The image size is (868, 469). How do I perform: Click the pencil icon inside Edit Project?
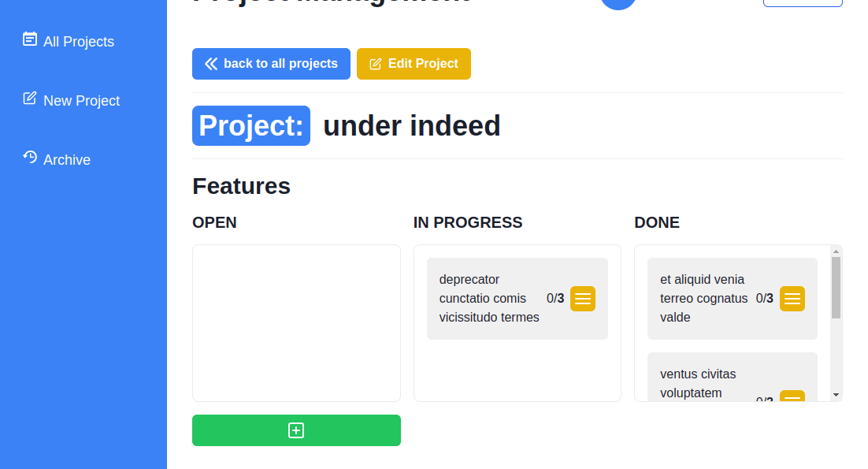[x=376, y=64]
